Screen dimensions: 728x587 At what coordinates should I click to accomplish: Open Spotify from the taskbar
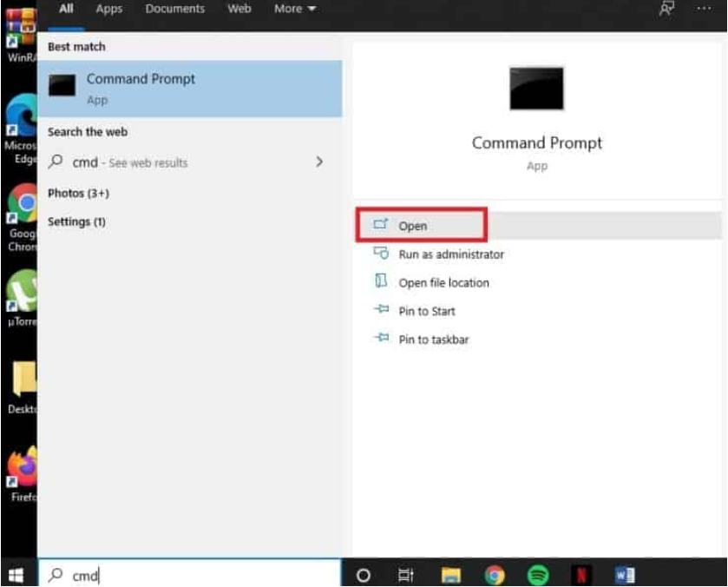[538, 576]
